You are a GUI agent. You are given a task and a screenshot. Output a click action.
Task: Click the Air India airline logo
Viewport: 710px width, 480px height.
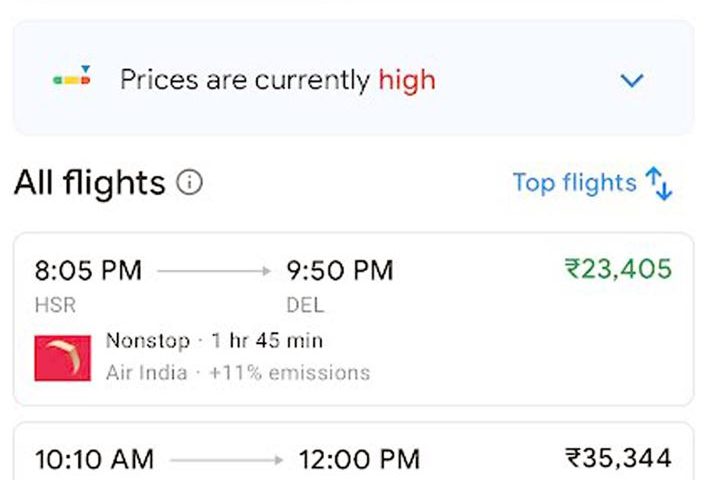coord(62,358)
